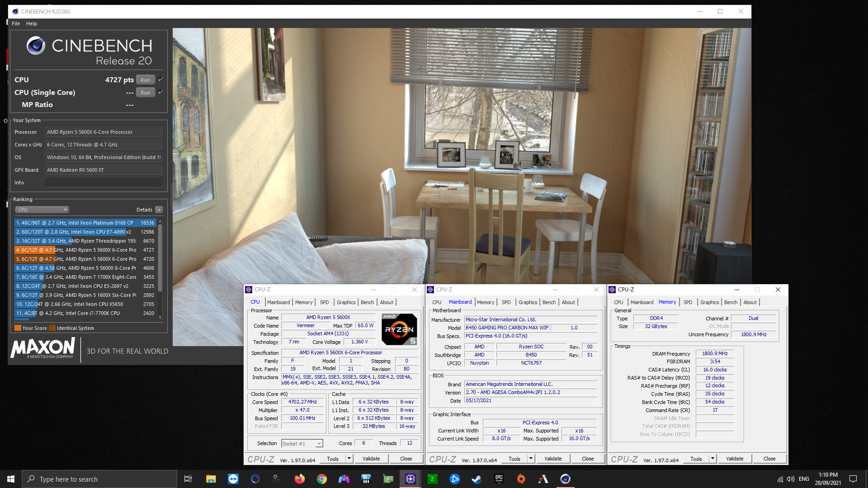Open Windows Start menu

click(x=11, y=479)
